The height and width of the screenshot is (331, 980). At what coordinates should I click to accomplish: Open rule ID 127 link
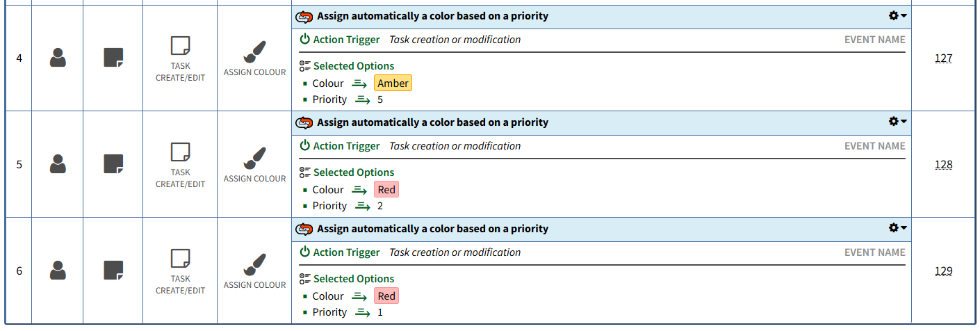943,58
